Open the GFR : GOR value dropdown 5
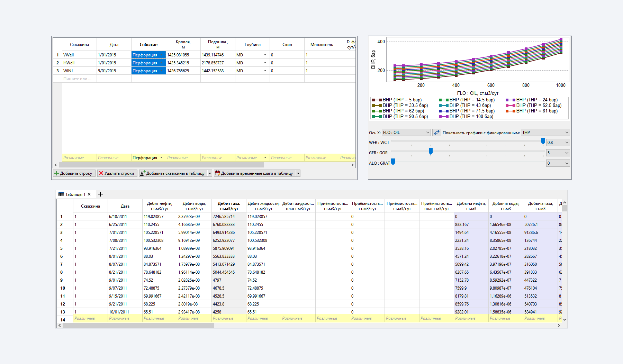The width and height of the screenshot is (623, 364). tap(558, 153)
